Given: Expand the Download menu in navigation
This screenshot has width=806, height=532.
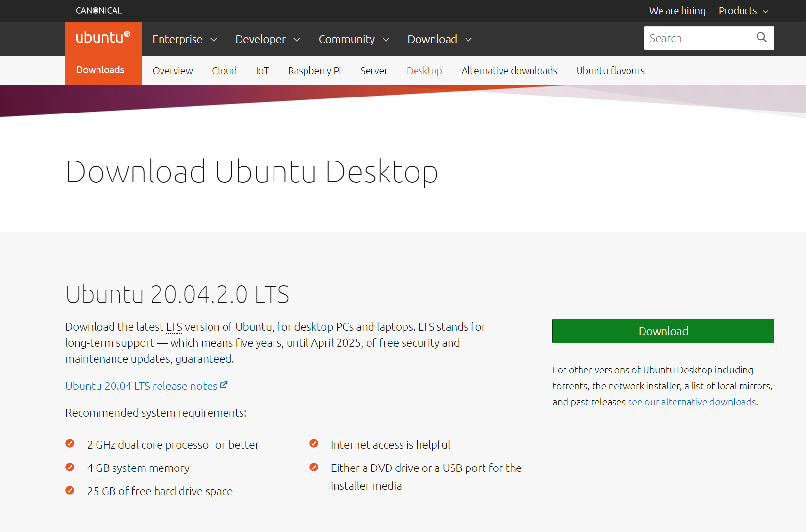Looking at the screenshot, I should (x=439, y=39).
